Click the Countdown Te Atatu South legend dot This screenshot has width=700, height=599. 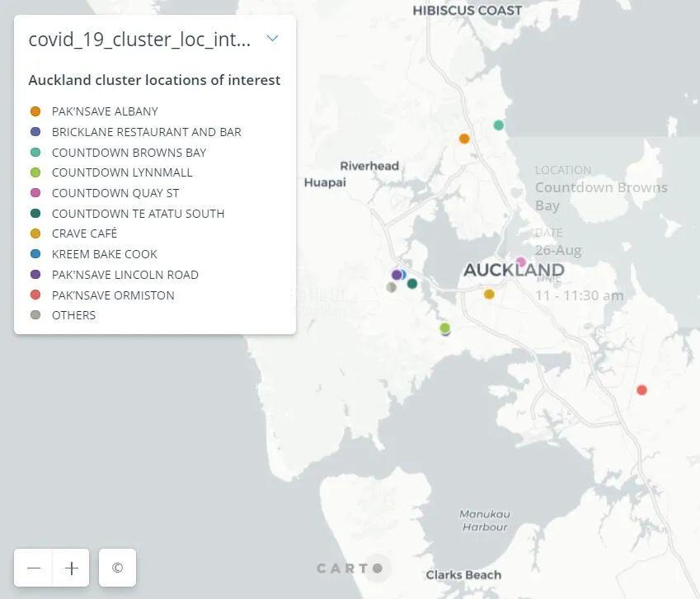[x=35, y=214]
